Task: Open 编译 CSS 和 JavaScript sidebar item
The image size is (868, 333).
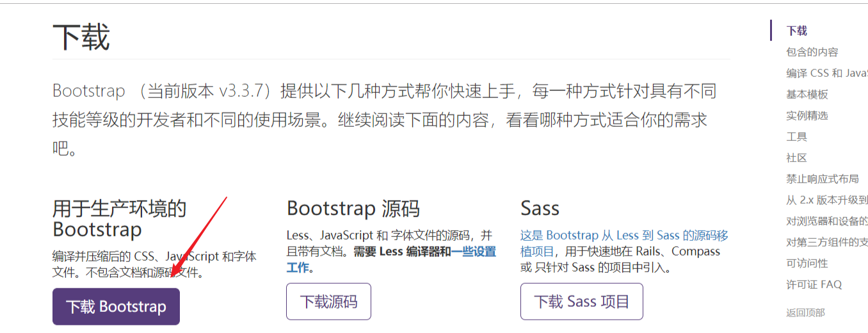Action: pyautogui.click(x=826, y=73)
